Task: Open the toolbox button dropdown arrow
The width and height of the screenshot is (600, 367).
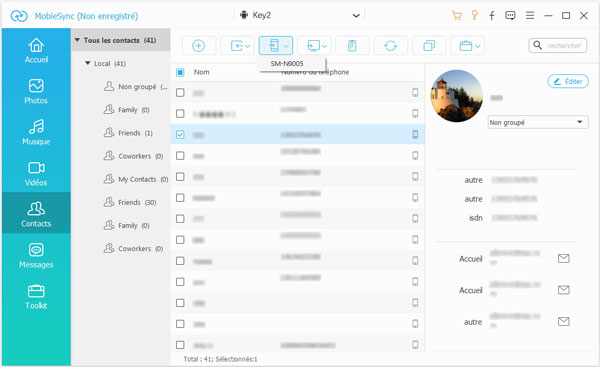Action: pos(478,46)
